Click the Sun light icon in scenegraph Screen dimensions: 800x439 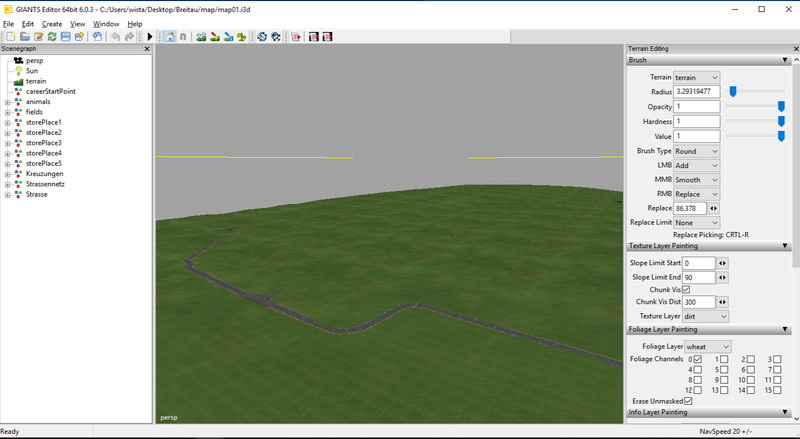pyautogui.click(x=18, y=71)
